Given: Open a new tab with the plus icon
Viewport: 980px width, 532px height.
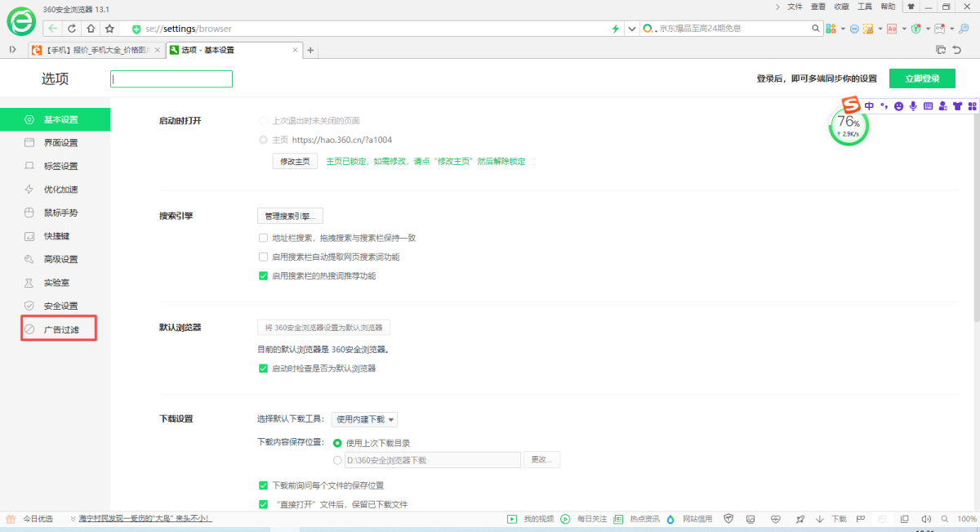Looking at the screenshot, I should point(310,51).
